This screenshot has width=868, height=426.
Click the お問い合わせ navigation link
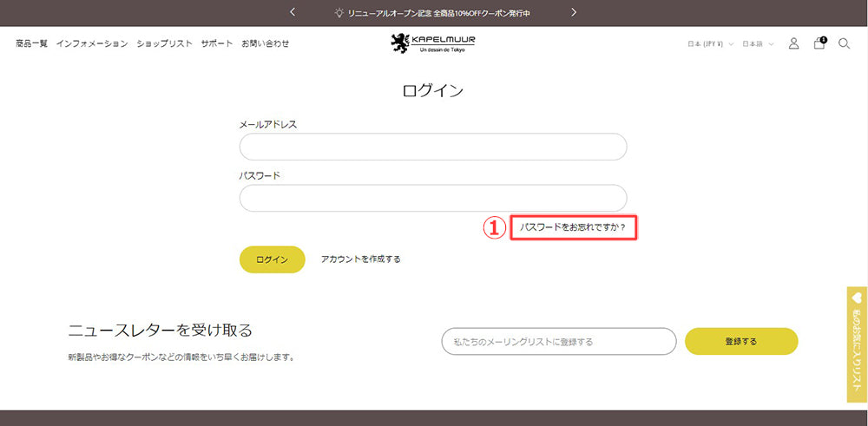click(265, 43)
